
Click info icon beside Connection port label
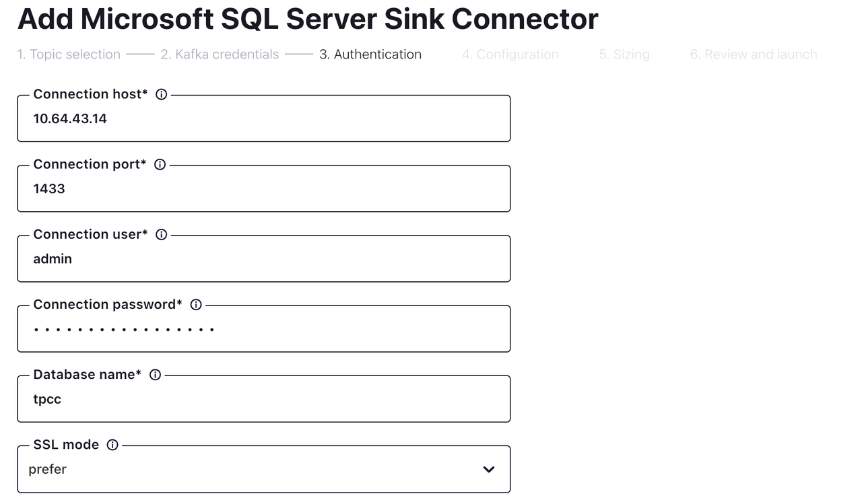coord(160,164)
